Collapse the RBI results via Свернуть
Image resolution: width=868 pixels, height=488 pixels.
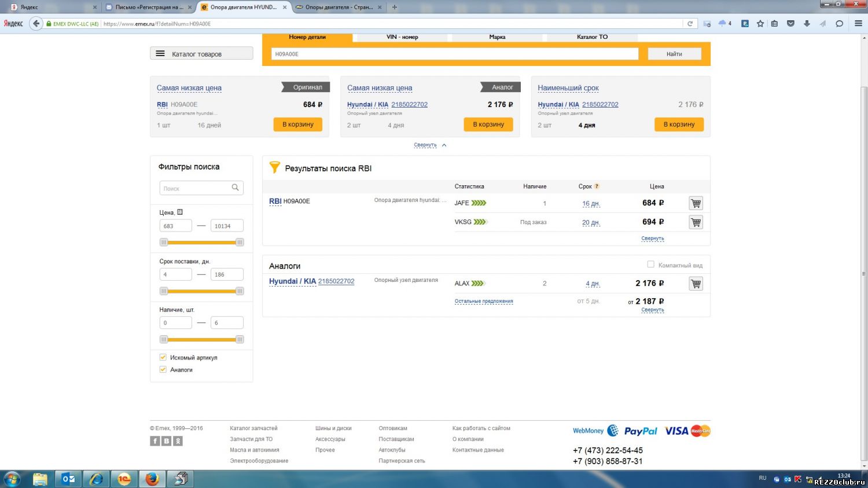click(x=653, y=239)
